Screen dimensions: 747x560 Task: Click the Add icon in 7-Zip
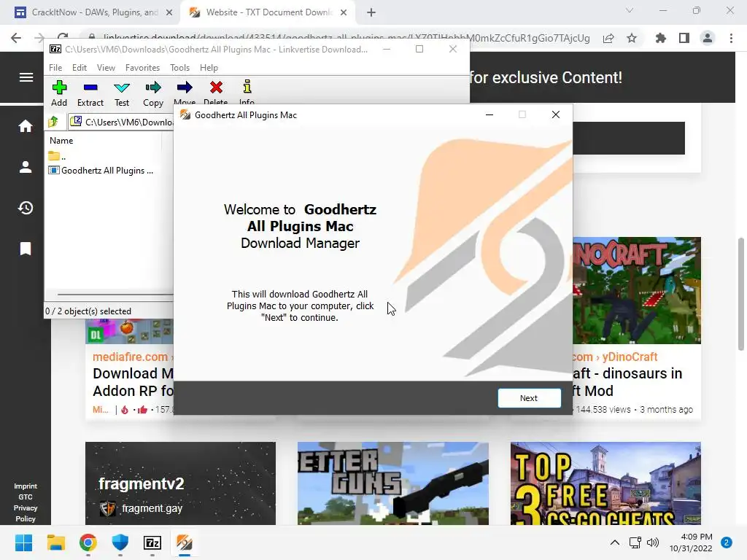click(59, 87)
